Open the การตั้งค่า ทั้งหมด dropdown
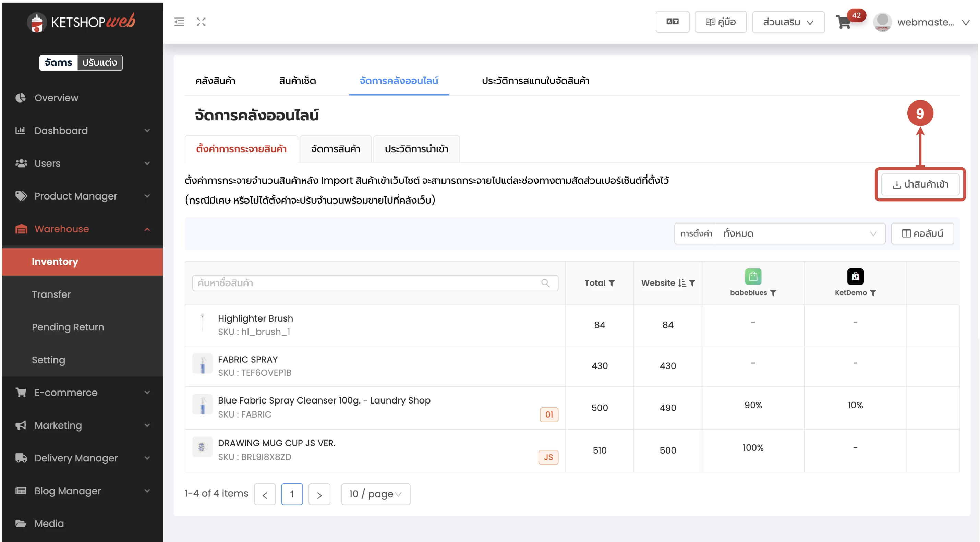Viewport: 980px width, 542px height. 779,233
